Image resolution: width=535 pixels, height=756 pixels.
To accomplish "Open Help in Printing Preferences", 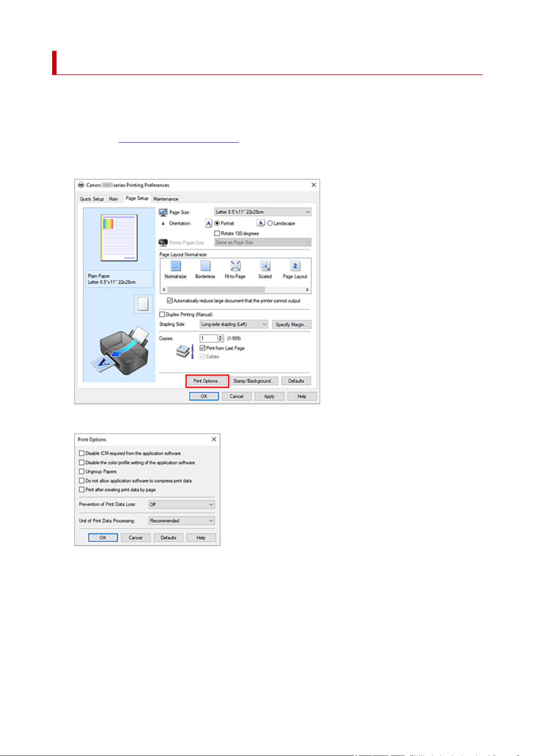I will click(302, 397).
